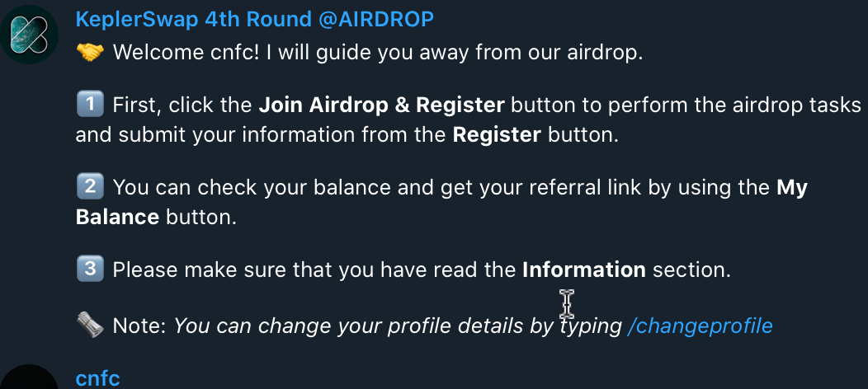
Task: Open KeplerSwap 4th Round @AIRDROP sender profile
Action: tap(254, 19)
